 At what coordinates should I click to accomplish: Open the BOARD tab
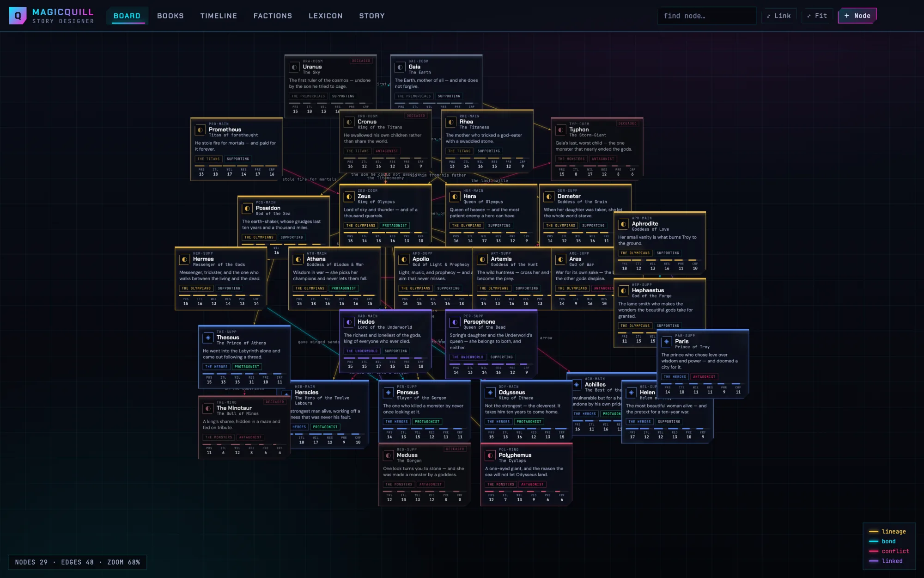[127, 16]
